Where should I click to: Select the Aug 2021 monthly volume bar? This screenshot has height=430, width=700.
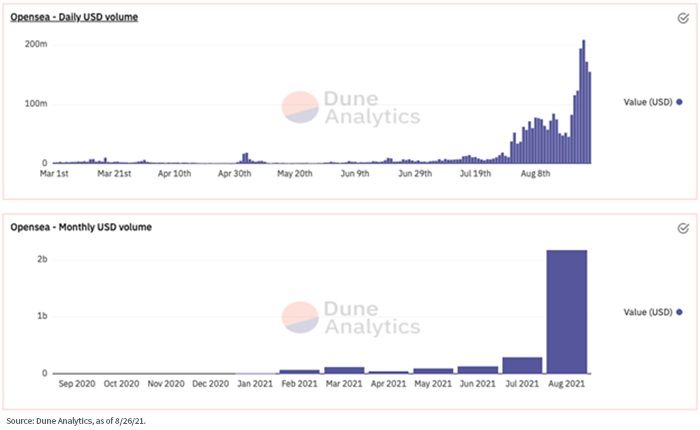(x=567, y=312)
